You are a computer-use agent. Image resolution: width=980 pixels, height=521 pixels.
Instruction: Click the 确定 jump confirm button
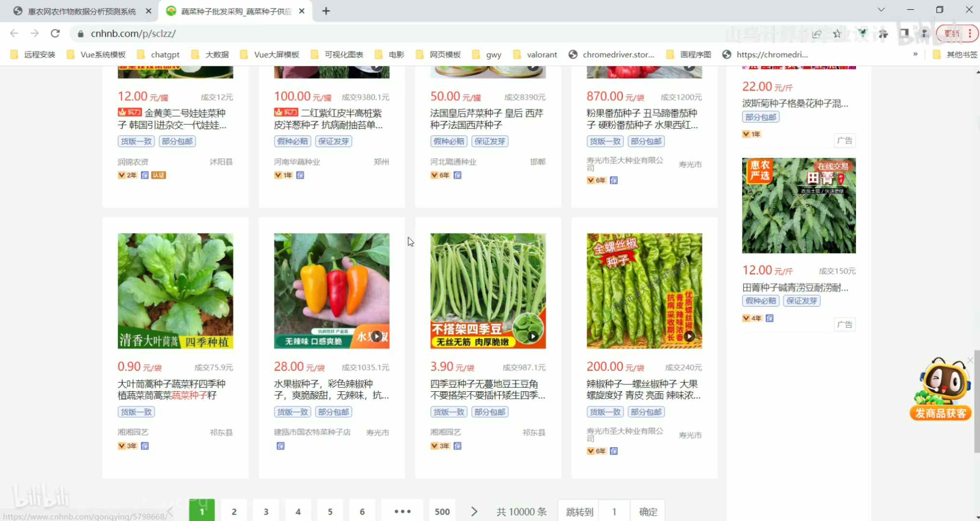[x=648, y=511]
